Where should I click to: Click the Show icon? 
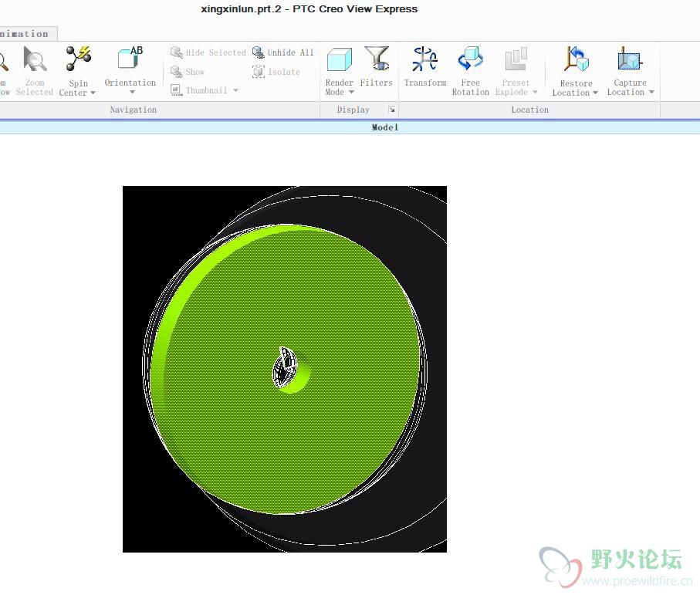click(x=176, y=72)
